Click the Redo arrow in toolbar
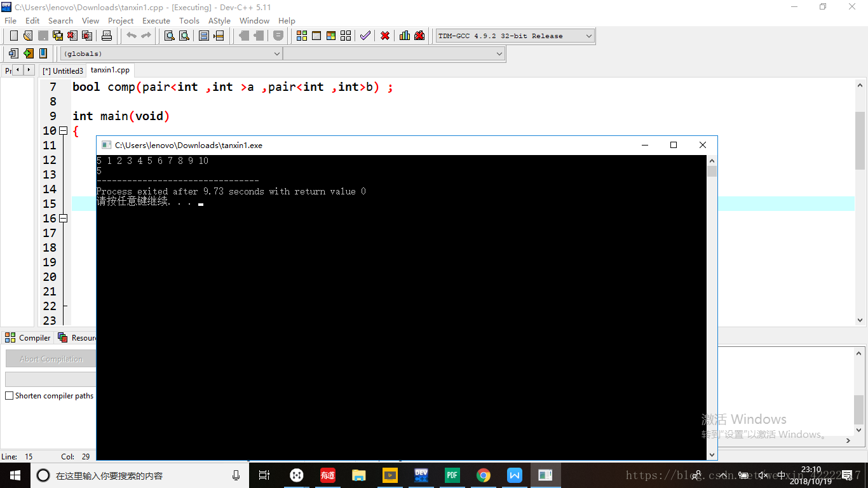Image resolution: width=868 pixels, height=488 pixels. click(146, 36)
